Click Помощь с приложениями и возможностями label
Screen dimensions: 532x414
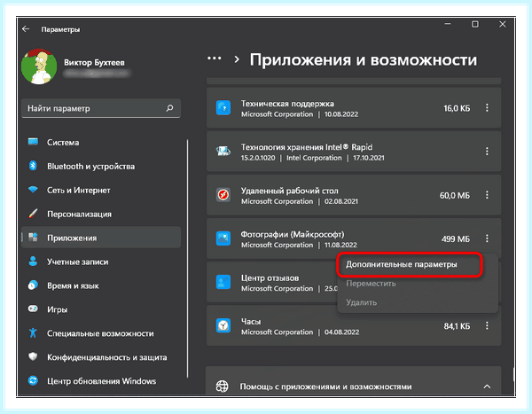pos(325,387)
